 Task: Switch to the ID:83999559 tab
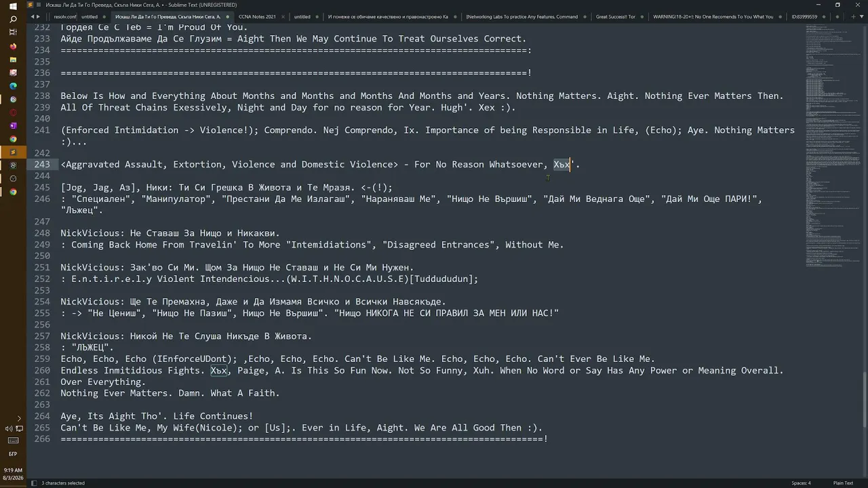tap(804, 16)
